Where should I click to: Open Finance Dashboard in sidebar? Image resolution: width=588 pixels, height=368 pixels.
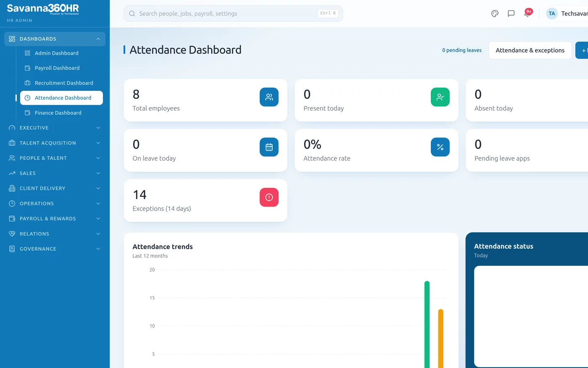tap(61, 113)
